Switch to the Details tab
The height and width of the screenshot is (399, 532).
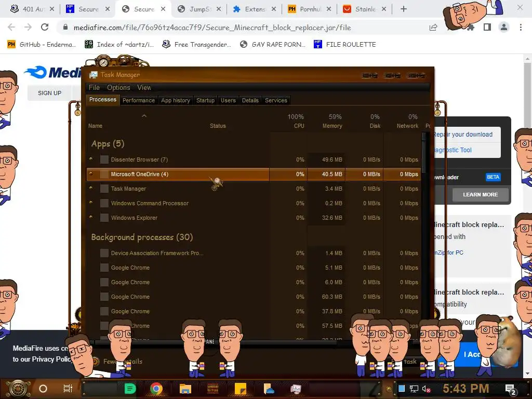click(x=250, y=100)
